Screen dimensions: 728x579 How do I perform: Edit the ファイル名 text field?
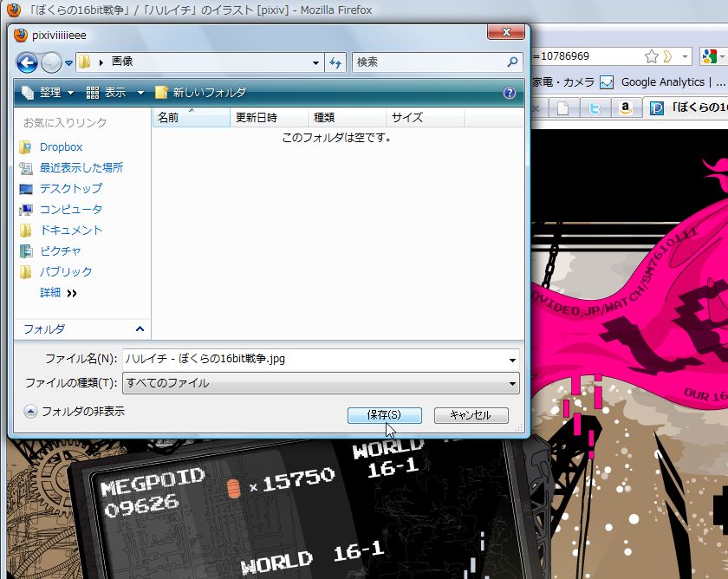pos(315,359)
